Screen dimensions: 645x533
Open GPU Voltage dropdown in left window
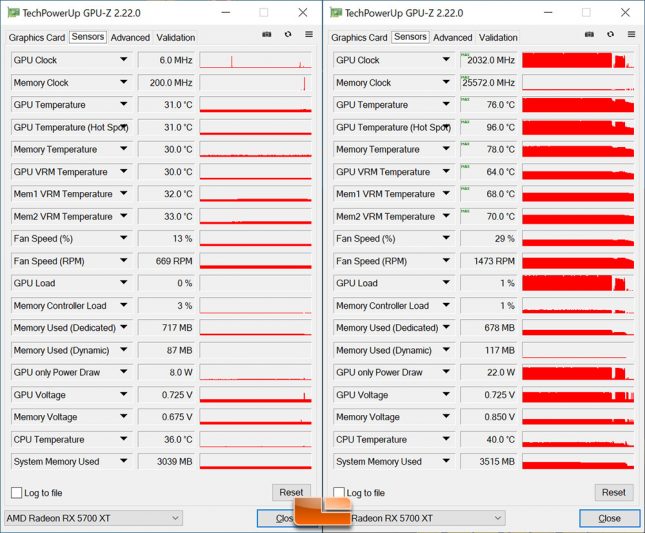click(123, 394)
